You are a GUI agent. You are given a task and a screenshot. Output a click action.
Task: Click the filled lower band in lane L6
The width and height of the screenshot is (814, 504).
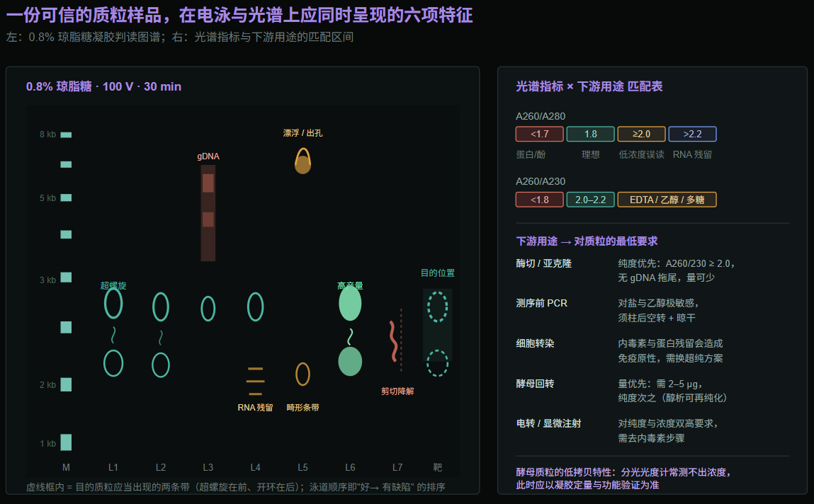tap(350, 361)
